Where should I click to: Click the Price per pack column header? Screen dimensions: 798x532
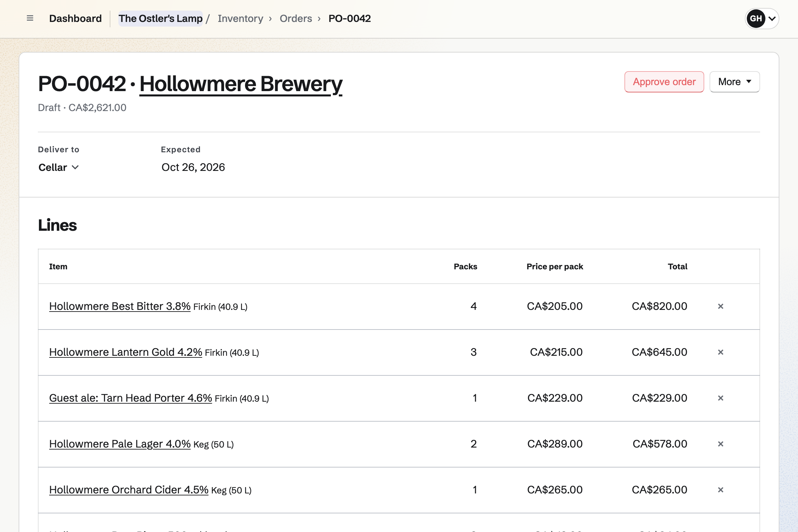tap(555, 267)
